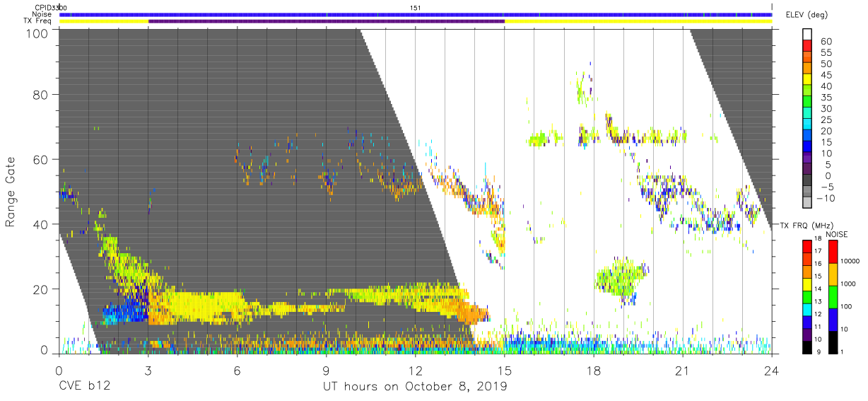Click the blue Noise strip above the plot
Screen dimensions: 868x401
pos(416,14)
